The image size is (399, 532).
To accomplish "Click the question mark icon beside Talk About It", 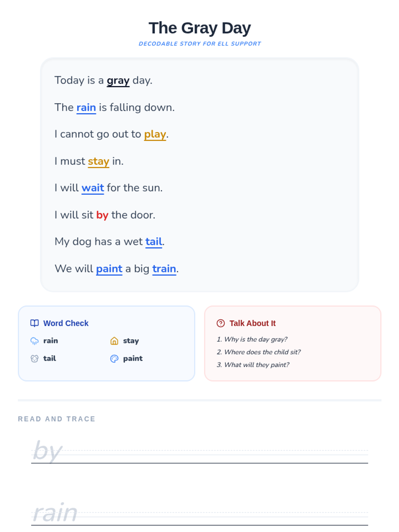I will tap(221, 323).
